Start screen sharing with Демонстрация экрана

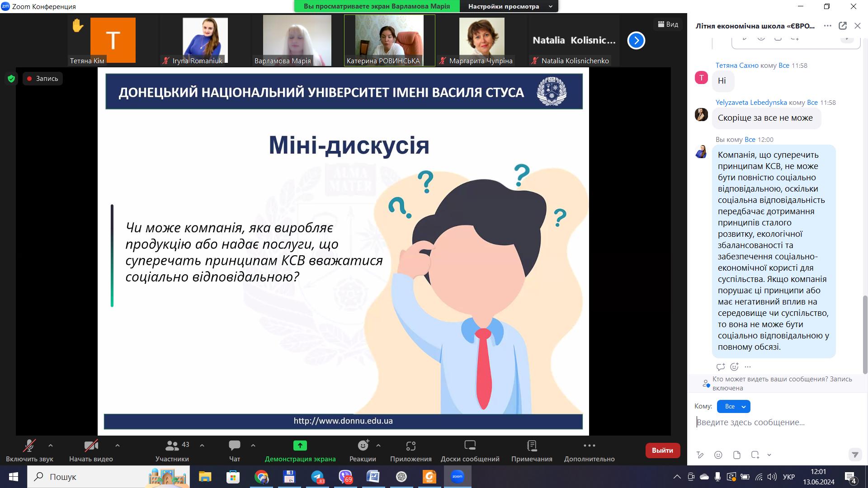coord(300,450)
